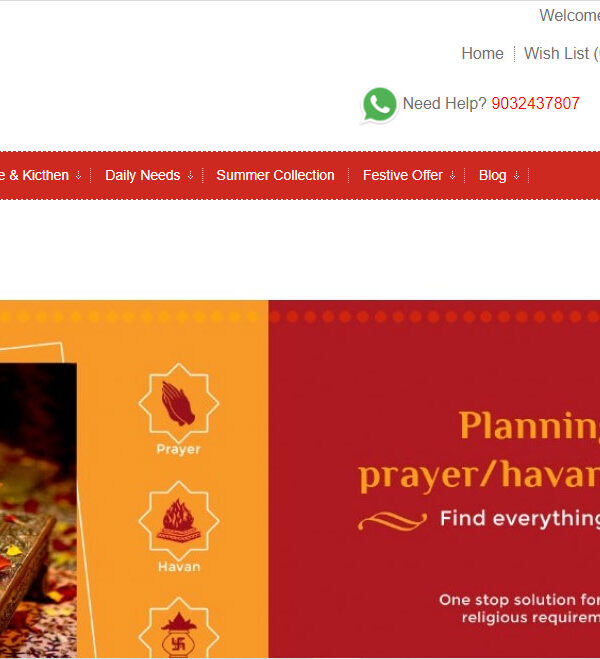Click the puja photo thumbnail in banner
The height and width of the screenshot is (659, 600).
(x=38, y=510)
